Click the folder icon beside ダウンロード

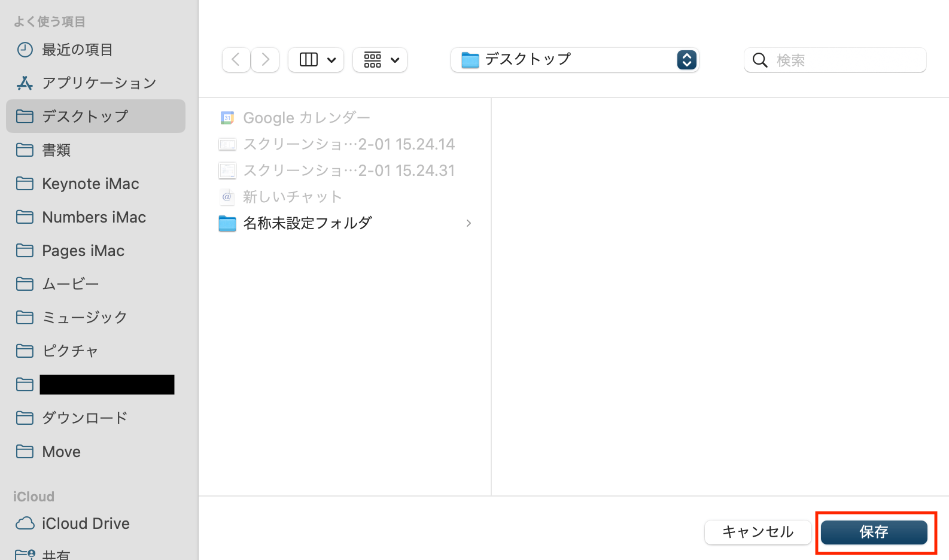coord(25,418)
